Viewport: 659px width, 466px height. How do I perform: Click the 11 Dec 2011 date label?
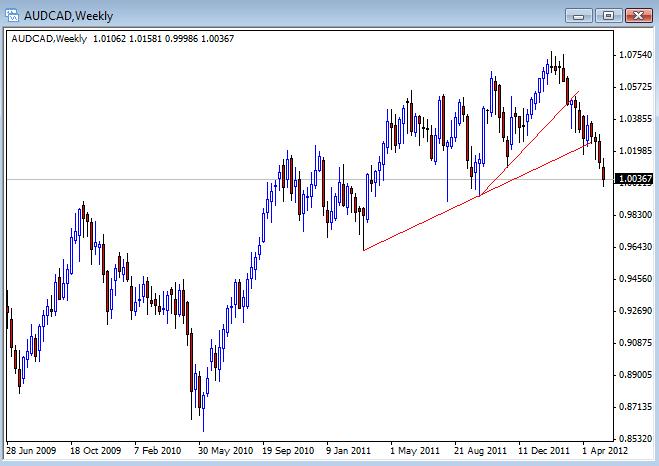click(544, 451)
